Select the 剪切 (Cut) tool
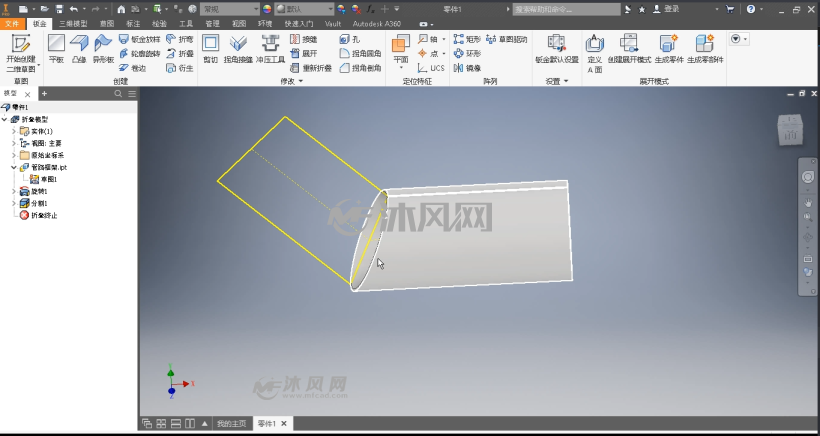The height and width of the screenshot is (436, 820). click(x=210, y=49)
